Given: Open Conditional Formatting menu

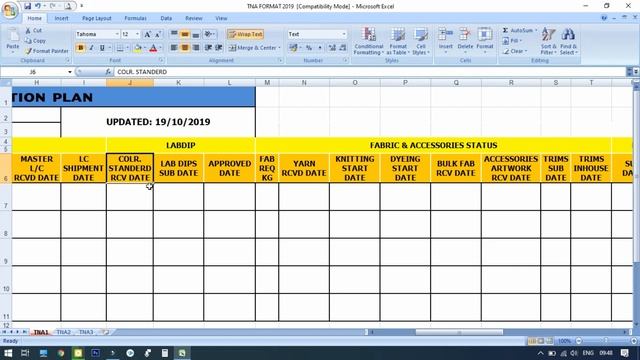Looking at the screenshot, I should [369, 41].
